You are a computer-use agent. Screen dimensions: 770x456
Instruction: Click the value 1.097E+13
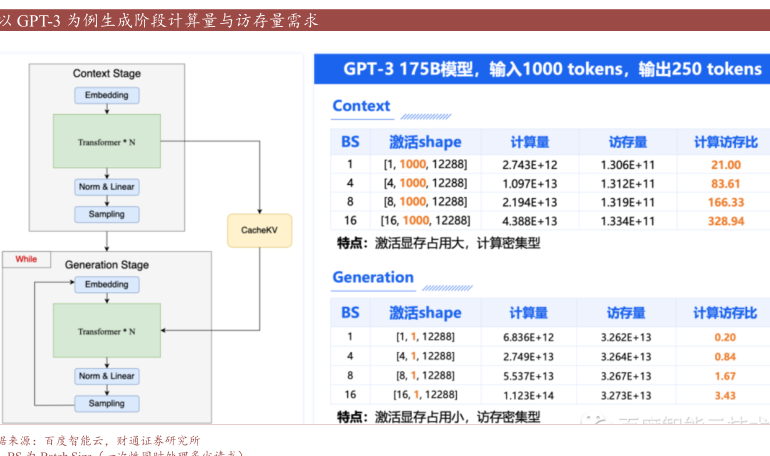529,184
